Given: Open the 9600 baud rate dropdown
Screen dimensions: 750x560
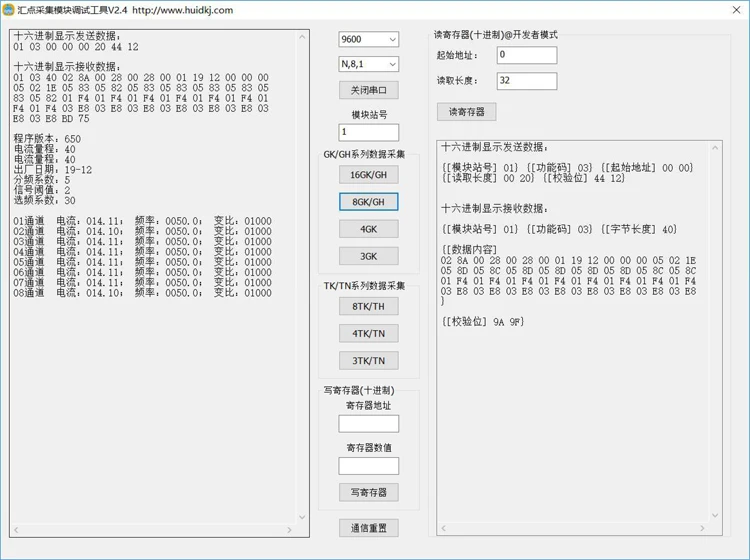Looking at the screenshot, I should coord(368,39).
